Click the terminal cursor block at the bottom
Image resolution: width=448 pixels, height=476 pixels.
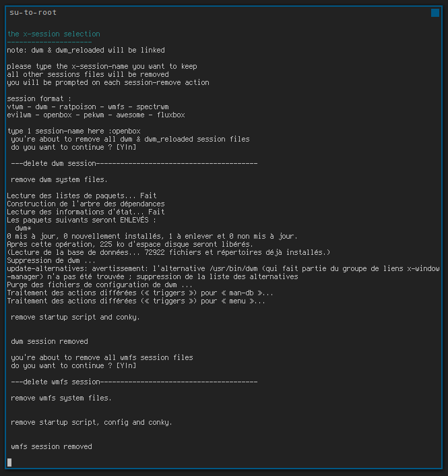pyautogui.click(x=9, y=463)
